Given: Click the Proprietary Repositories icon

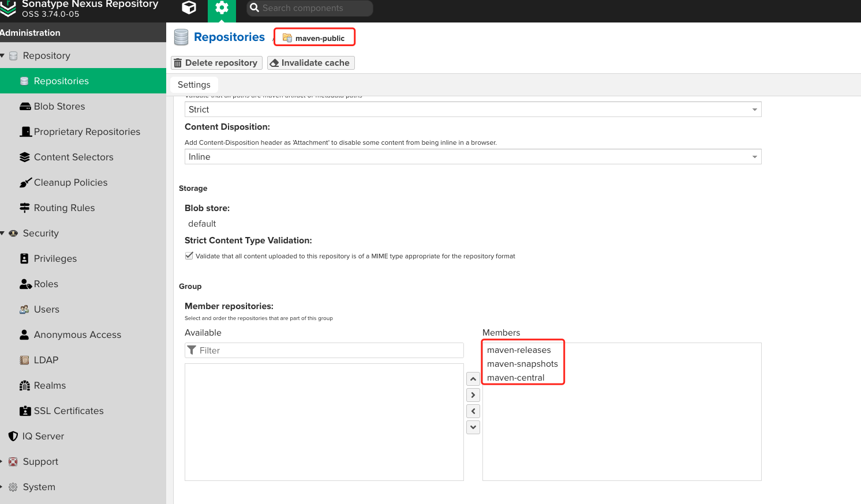Looking at the screenshot, I should tap(25, 132).
